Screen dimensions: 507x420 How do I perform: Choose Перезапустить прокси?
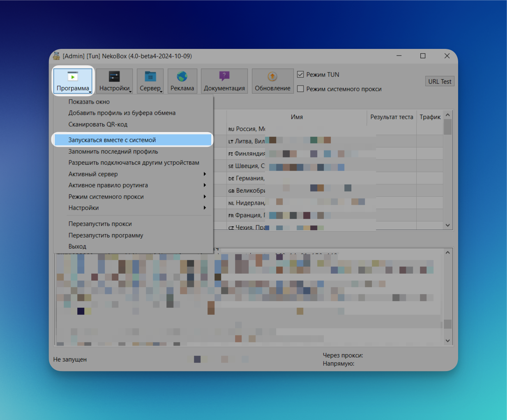point(133,224)
